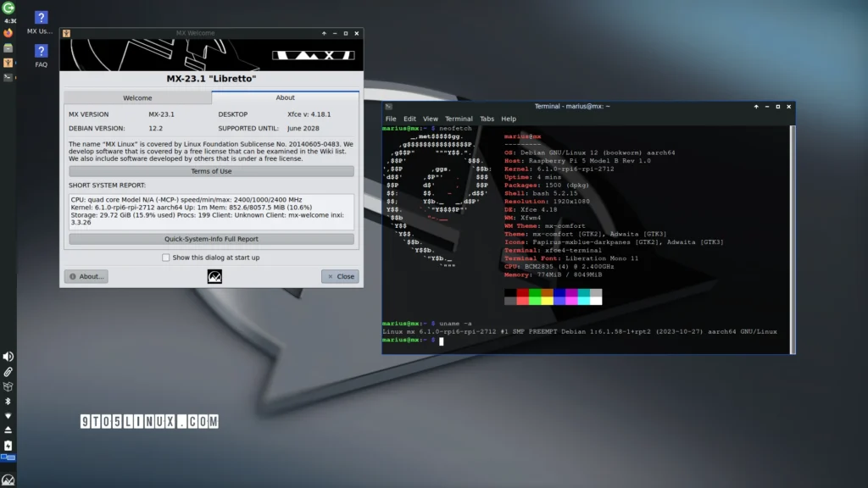Open the clipboard paperclip tray icon

pyautogui.click(x=8, y=372)
